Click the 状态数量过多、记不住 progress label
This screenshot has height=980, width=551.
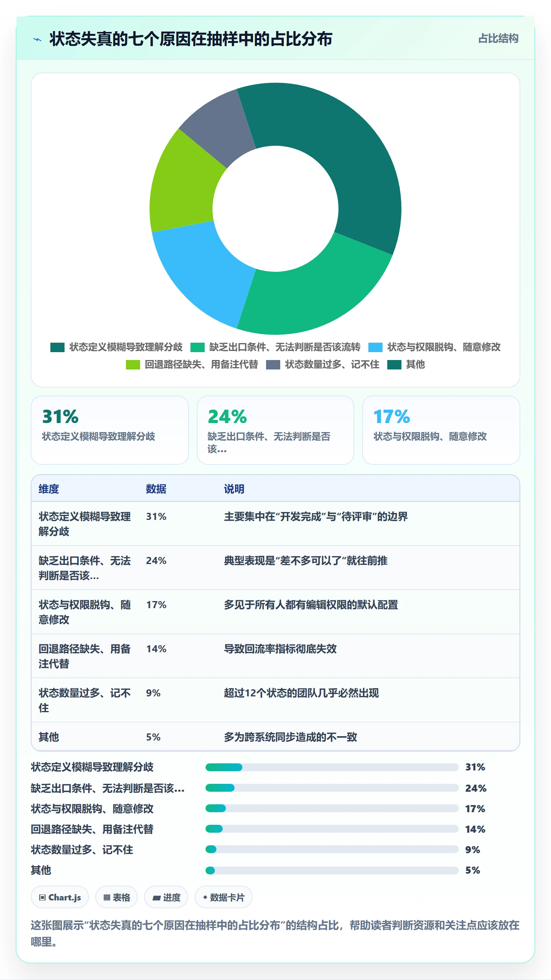82,850
